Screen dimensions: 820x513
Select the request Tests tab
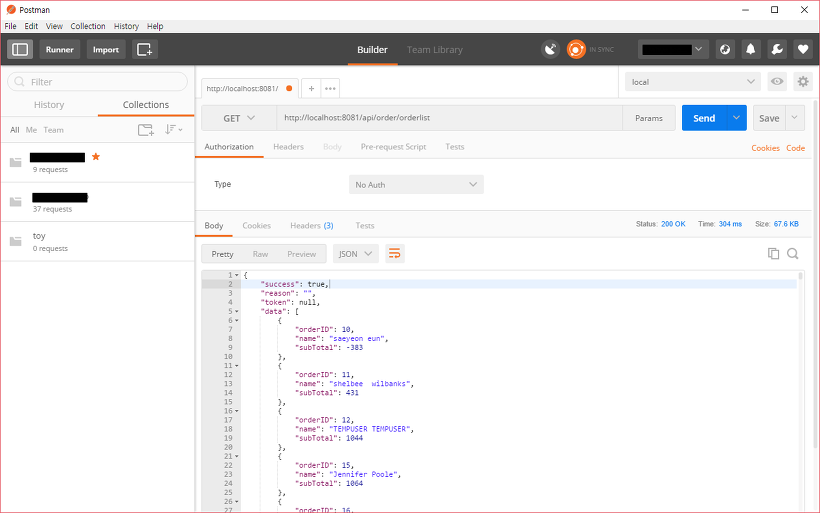[x=454, y=147]
